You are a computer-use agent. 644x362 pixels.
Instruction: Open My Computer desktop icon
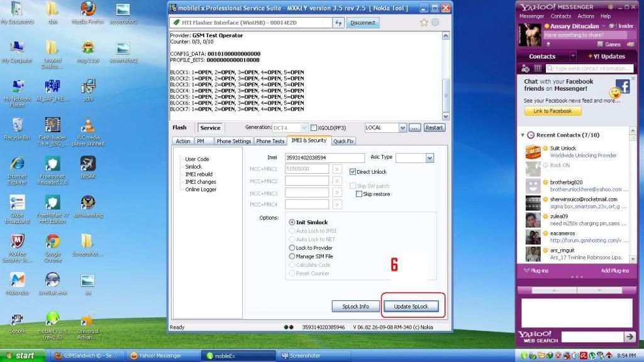click(x=17, y=52)
